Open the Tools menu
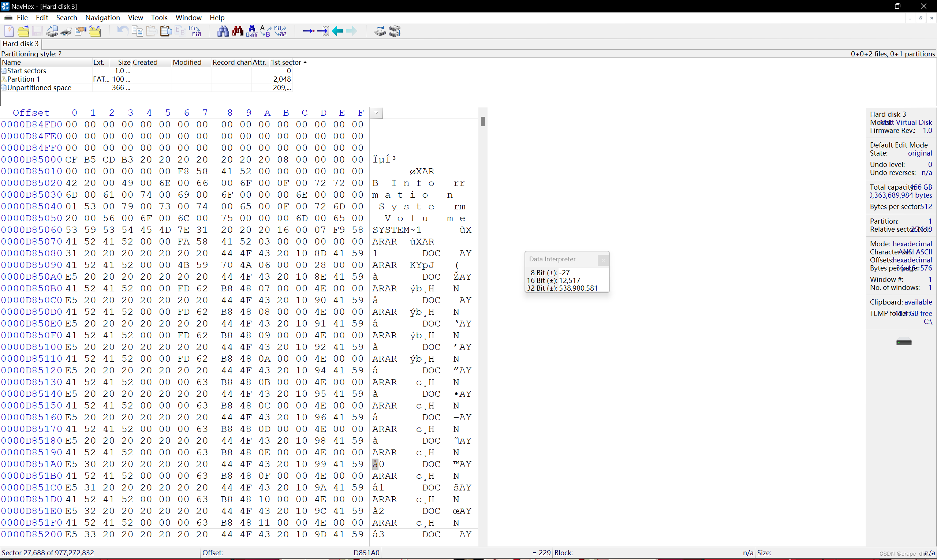 point(159,18)
